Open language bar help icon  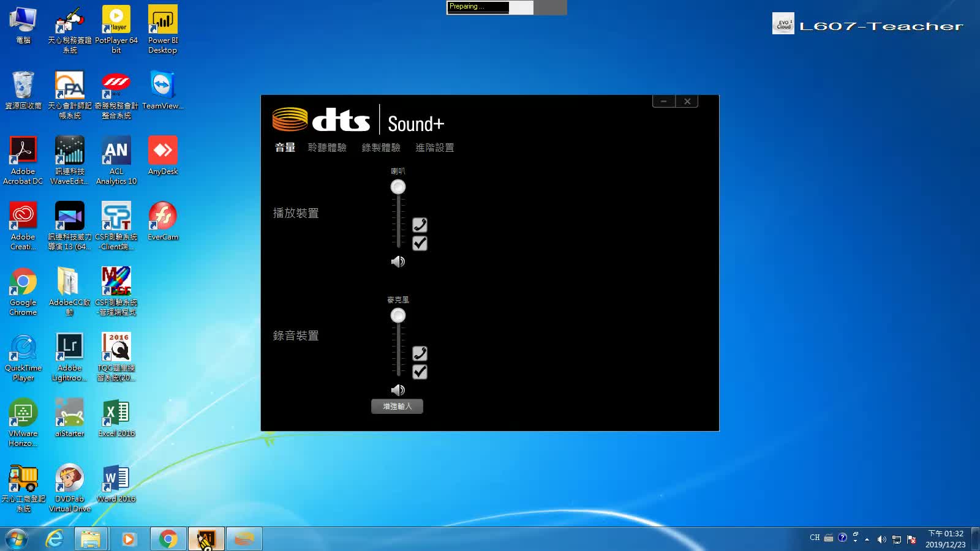(842, 538)
